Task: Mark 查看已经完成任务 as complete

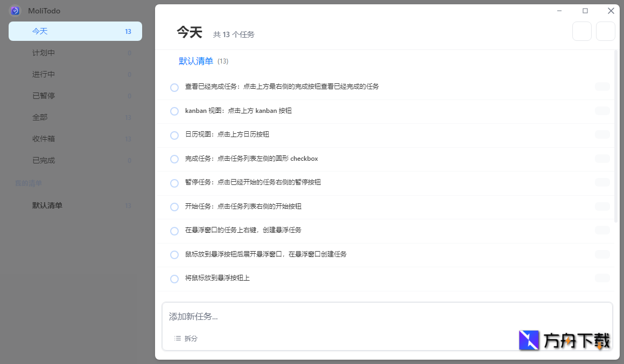Action: point(174,87)
